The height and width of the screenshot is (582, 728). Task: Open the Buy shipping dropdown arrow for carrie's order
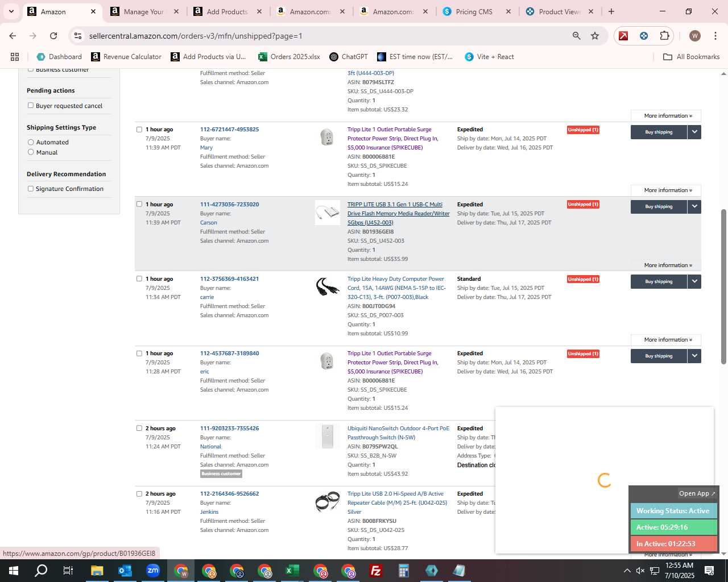(x=694, y=281)
